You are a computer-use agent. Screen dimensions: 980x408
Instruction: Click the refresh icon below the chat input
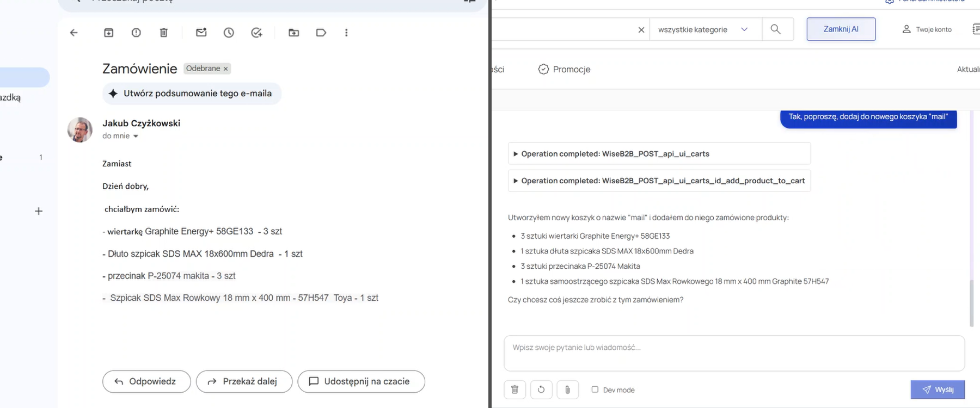(x=541, y=390)
